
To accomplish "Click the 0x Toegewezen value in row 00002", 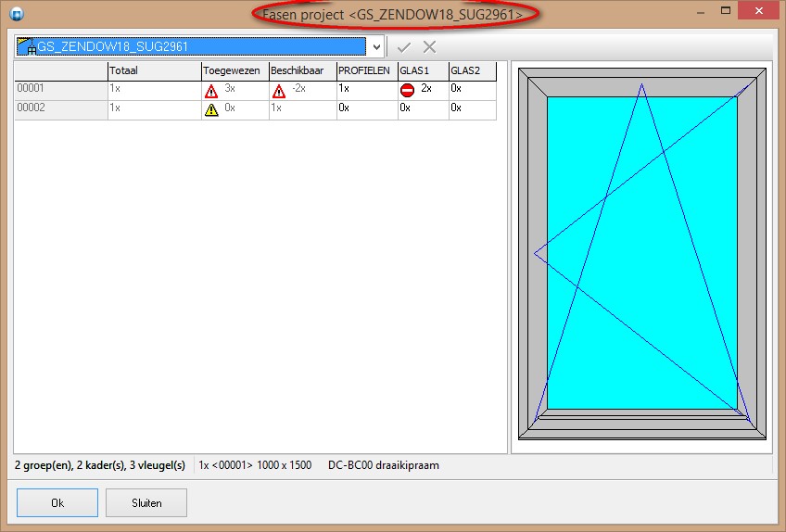I will [x=230, y=108].
